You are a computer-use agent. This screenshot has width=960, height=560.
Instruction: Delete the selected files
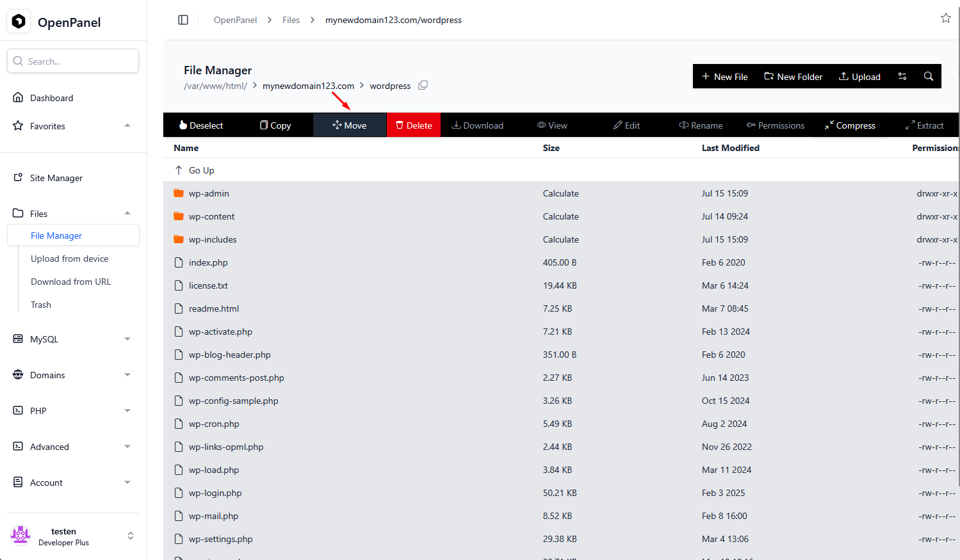click(414, 125)
